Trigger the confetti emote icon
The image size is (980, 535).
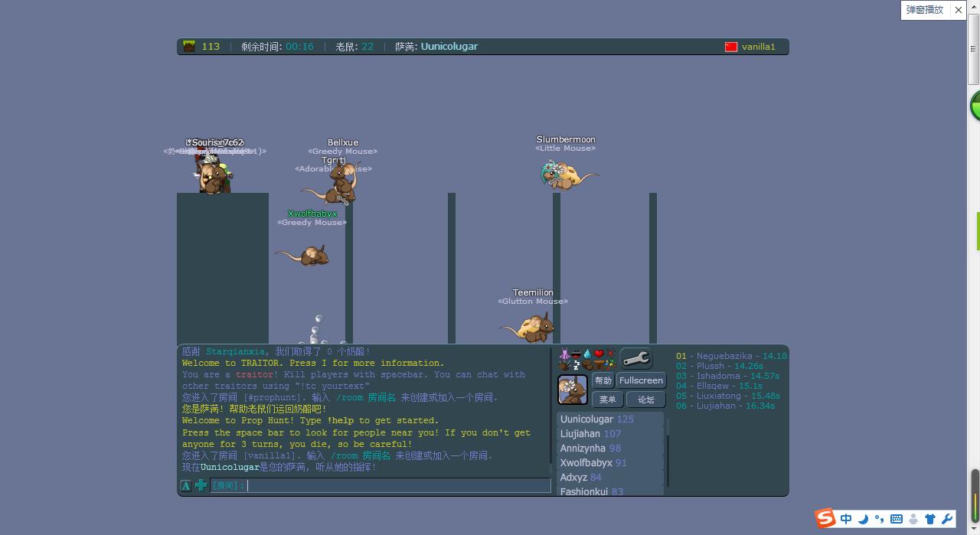click(611, 365)
